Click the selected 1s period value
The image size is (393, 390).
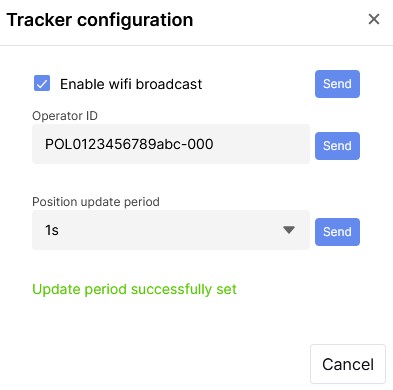[x=52, y=230]
